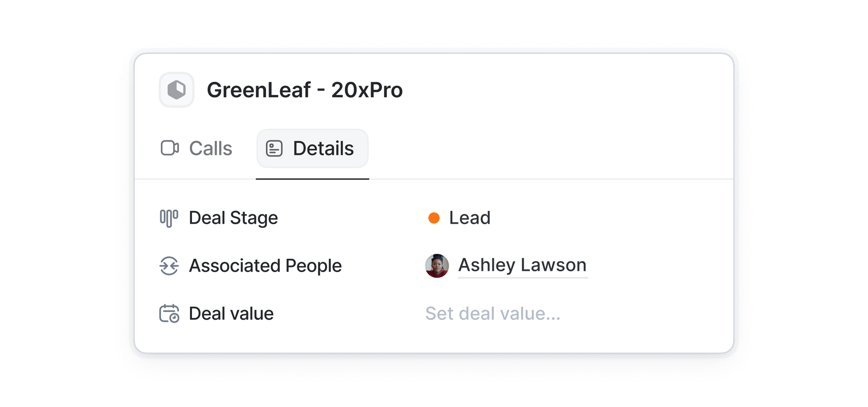
Task: Click the Details card icon
Action: click(x=274, y=148)
